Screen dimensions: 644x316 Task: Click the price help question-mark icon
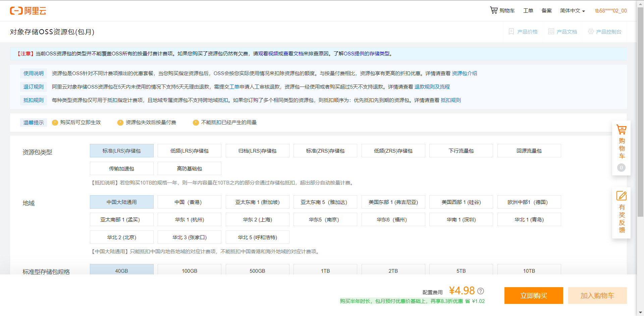tap(481, 291)
